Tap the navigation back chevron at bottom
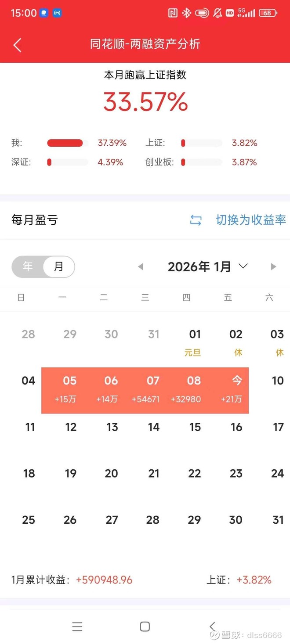The height and width of the screenshot is (644, 290). point(213,626)
